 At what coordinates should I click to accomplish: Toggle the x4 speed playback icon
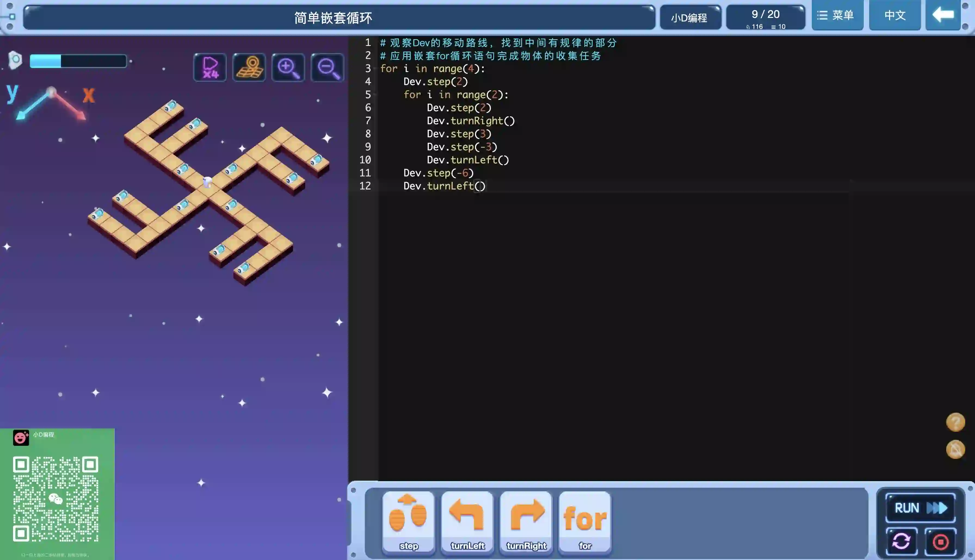210,68
